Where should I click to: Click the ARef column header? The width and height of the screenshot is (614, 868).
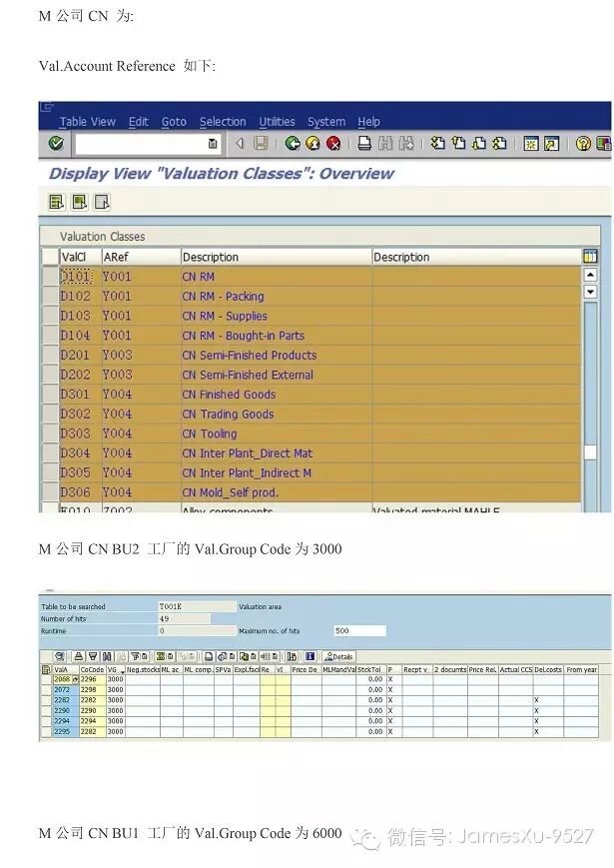point(141,257)
